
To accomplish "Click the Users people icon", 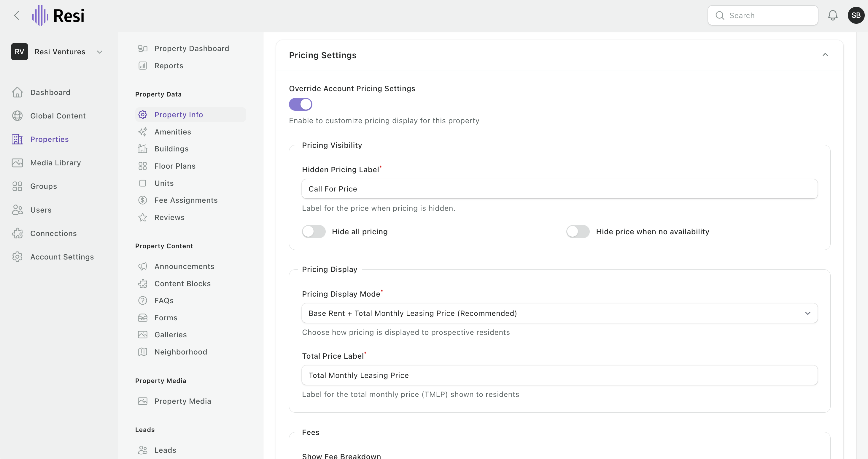I will [17, 210].
